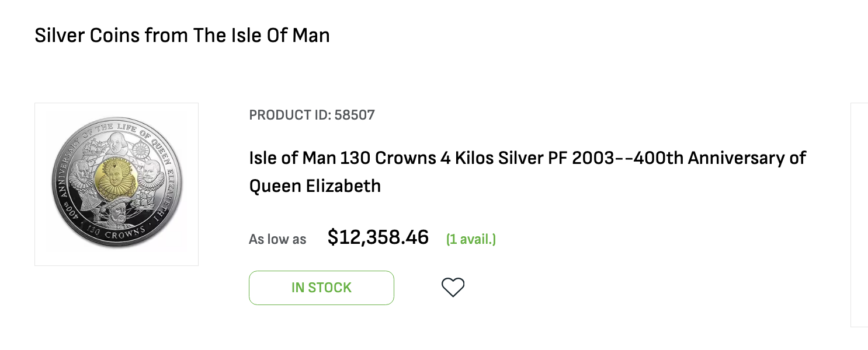Click the white frame around the coin photo
Image resolution: width=868 pixels, height=350 pixels.
117,184
